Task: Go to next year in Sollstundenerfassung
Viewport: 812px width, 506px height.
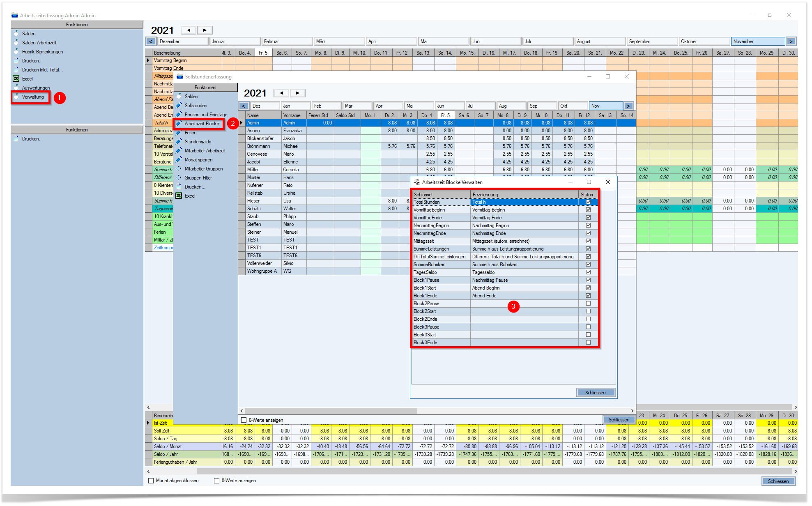Action: point(297,93)
